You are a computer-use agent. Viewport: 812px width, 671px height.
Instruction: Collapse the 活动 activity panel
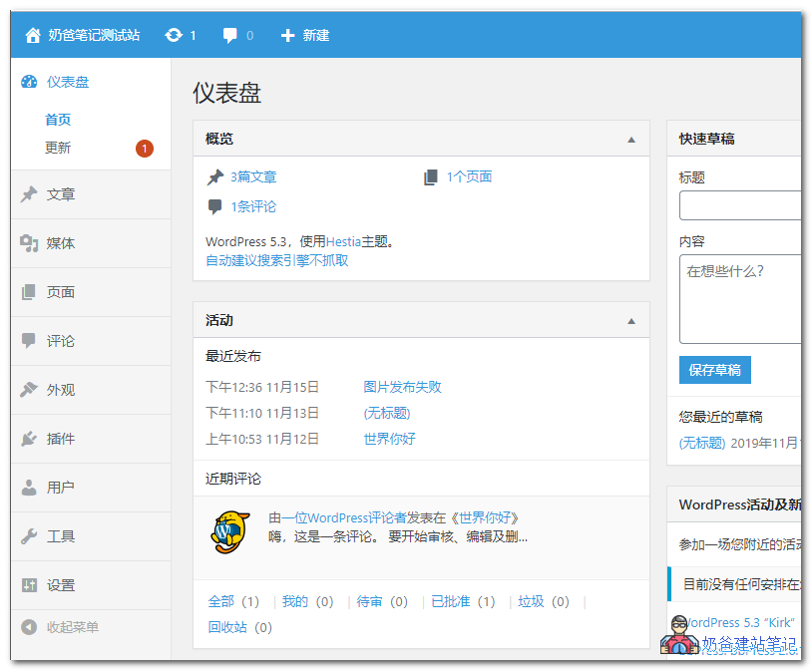(x=631, y=320)
